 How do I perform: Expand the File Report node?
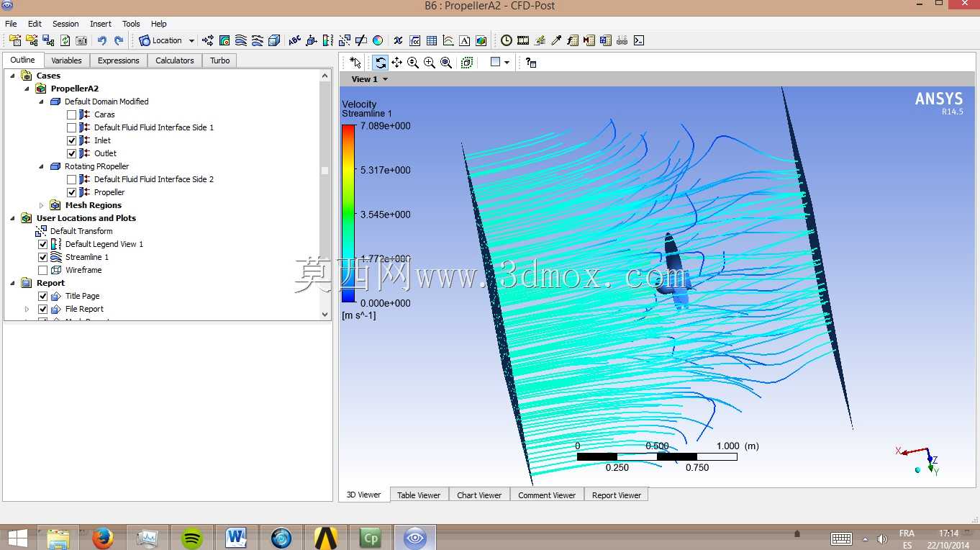tap(27, 309)
